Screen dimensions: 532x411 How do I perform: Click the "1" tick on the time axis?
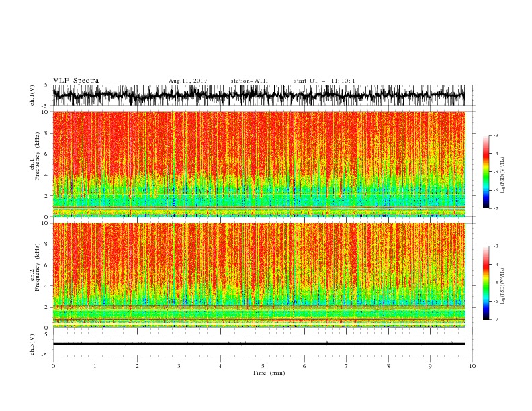(x=95, y=366)
